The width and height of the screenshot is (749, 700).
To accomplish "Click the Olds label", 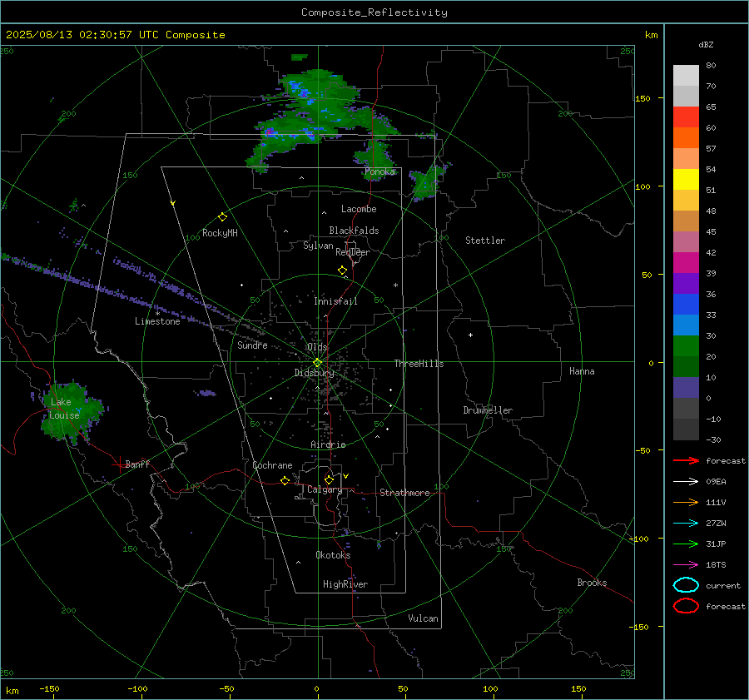I will tap(317, 347).
